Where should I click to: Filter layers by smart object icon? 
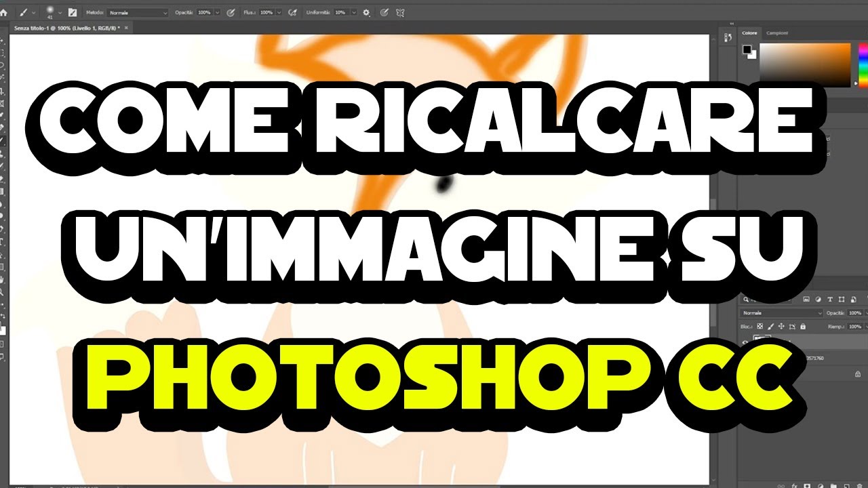(x=853, y=299)
